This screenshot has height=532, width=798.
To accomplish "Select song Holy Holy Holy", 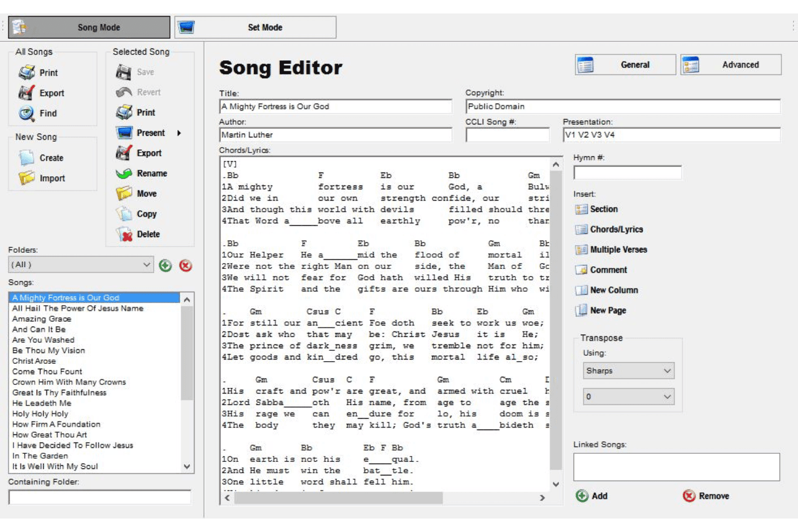I will point(40,414).
